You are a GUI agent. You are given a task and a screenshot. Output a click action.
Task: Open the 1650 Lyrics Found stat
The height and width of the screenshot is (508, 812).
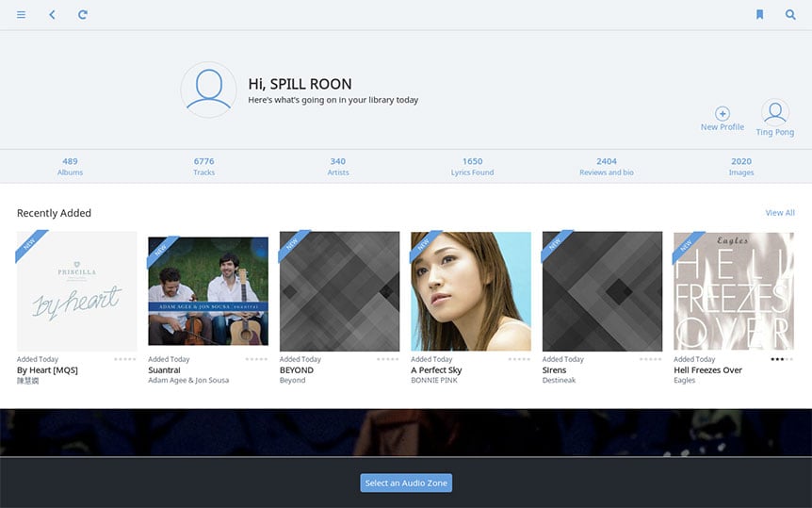(x=472, y=167)
